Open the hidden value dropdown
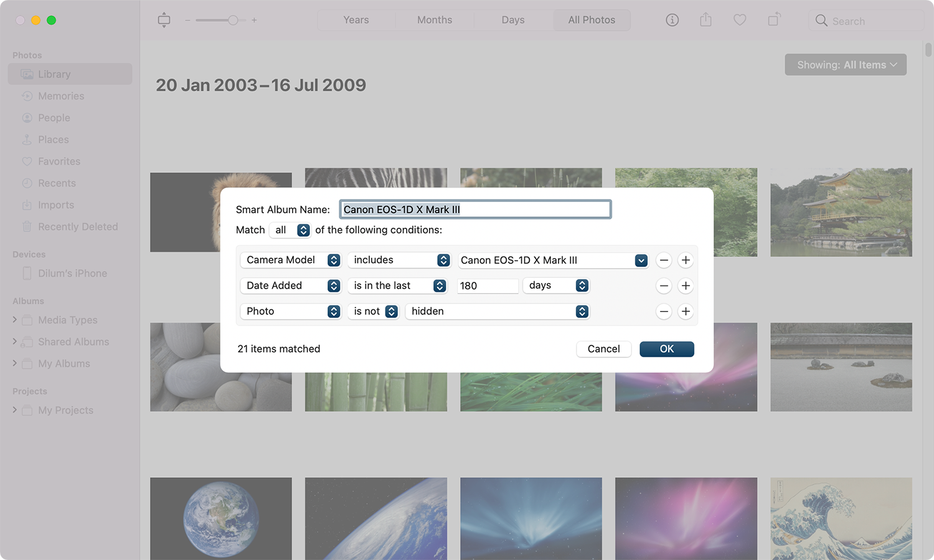 497,311
